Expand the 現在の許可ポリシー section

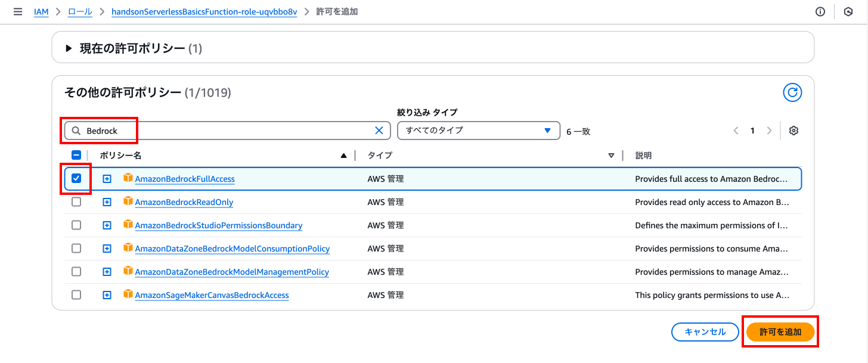[x=69, y=48]
